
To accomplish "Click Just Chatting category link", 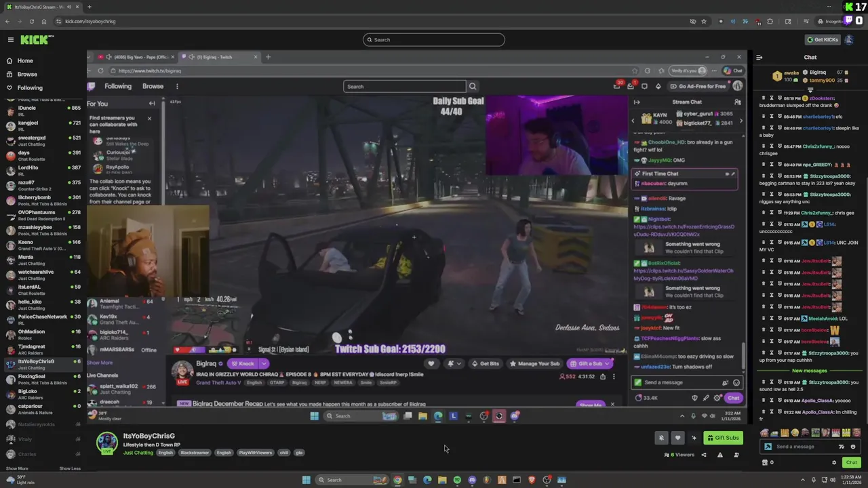I will [x=138, y=453].
